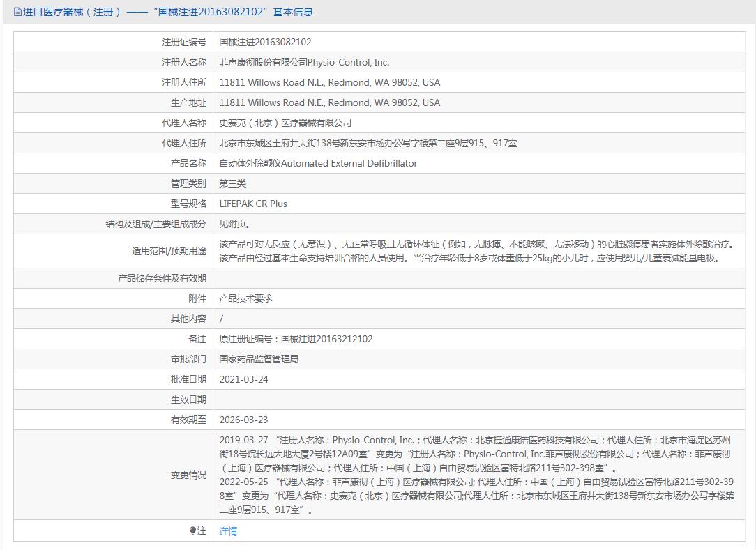756x550 pixels.
Task: Click the 变更情况 label
Action: pos(188,475)
